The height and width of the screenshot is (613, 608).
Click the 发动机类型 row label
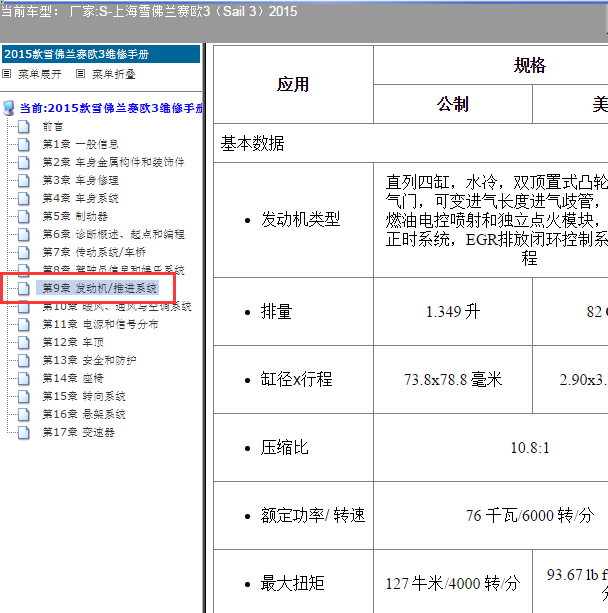coord(301,220)
